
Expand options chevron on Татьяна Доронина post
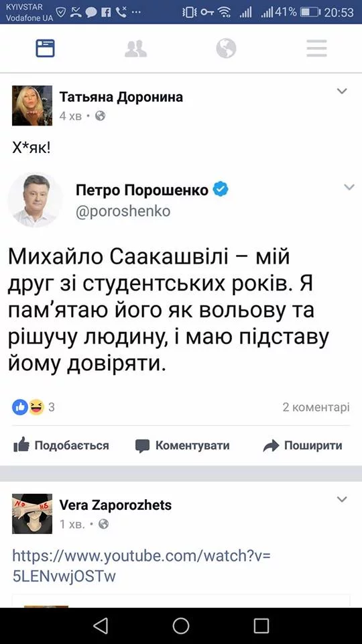pyautogui.click(x=342, y=91)
